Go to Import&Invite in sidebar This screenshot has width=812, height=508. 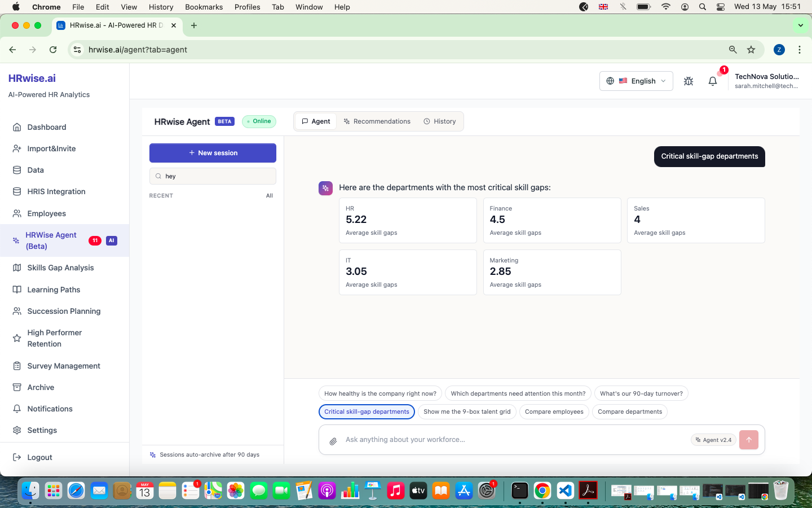tap(51, 148)
